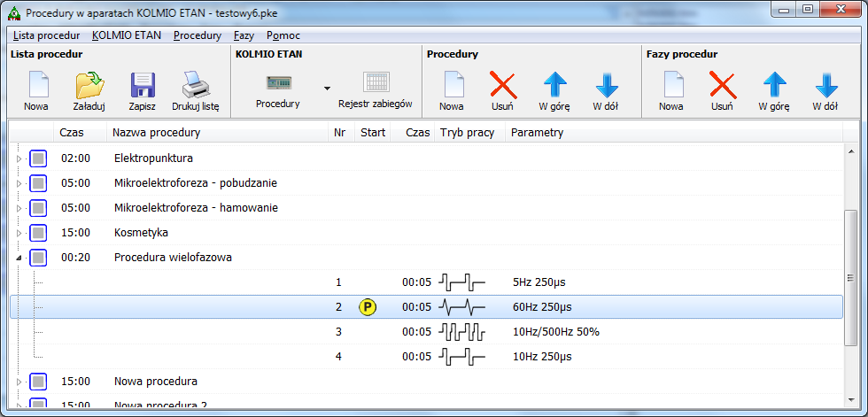Image resolution: width=868 pixels, height=417 pixels.
Task: Expand the Kosmetyka procedure row
Action: 19,234
